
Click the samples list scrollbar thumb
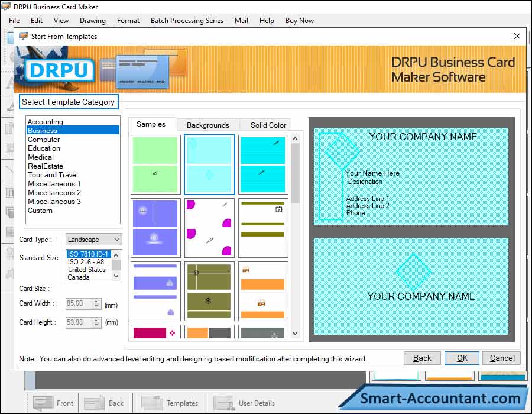[x=295, y=173]
